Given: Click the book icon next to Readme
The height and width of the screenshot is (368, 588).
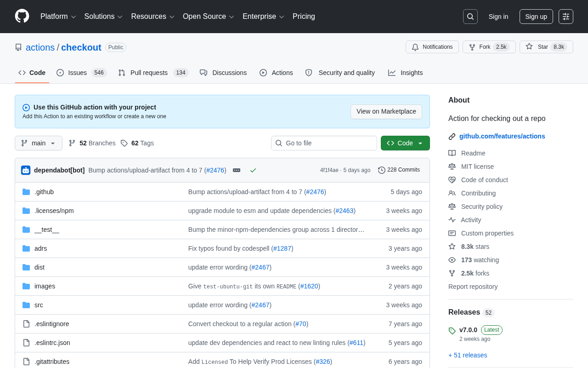Looking at the screenshot, I should click(x=452, y=153).
